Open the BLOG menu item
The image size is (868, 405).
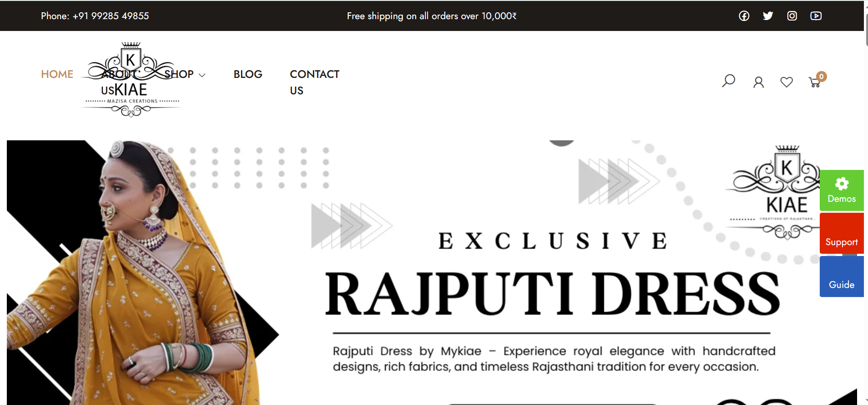point(248,74)
